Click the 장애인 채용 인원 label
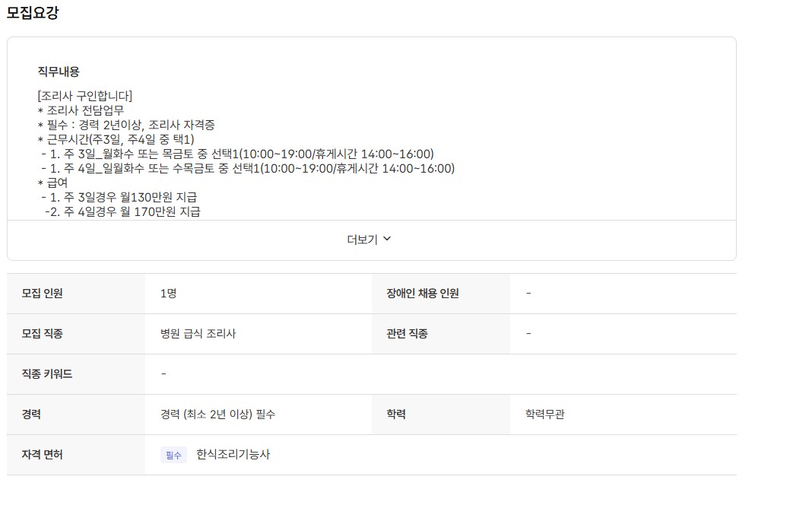Image resolution: width=812 pixels, height=521 pixels. 423,294
